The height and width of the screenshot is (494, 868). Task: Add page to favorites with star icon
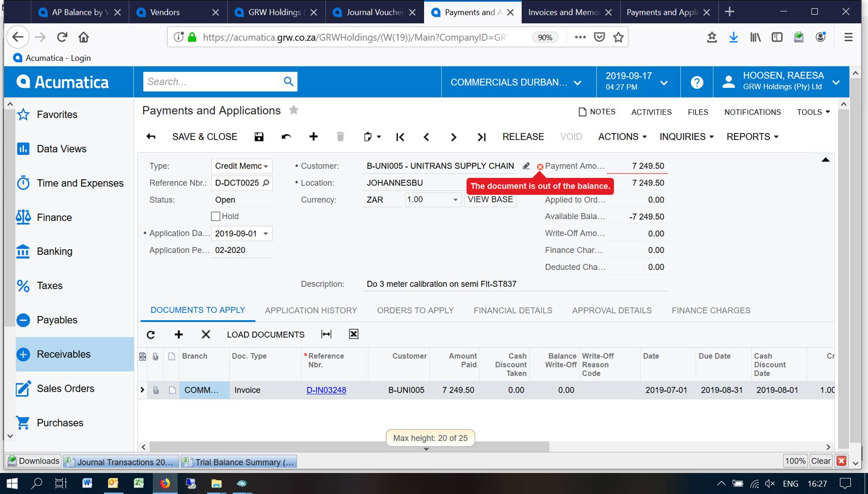[294, 110]
